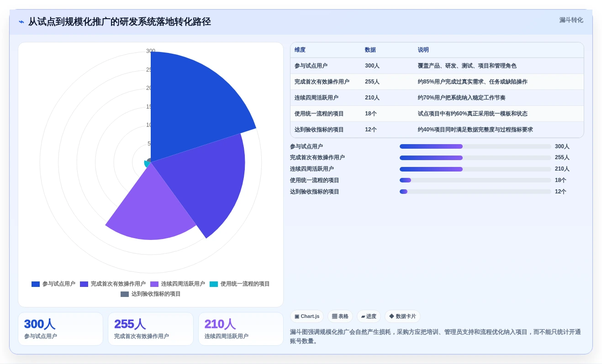Viewport: 602px width, 364px height.
Task: Toggle the 使用统一流程的项目 legend swatch
Action: pyautogui.click(x=214, y=284)
